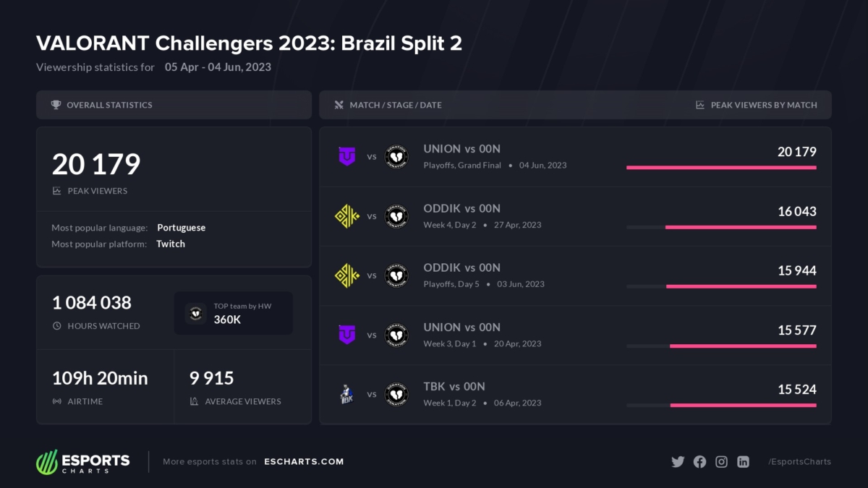Click the Grand Final 20 179 viewers bar
This screenshot has height=488, width=868.
tap(721, 168)
